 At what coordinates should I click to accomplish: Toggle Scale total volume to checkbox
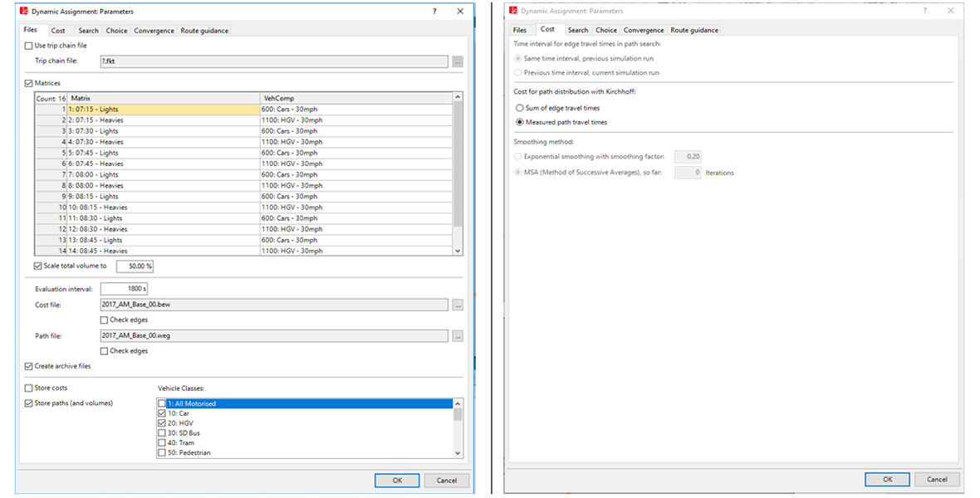pyautogui.click(x=37, y=266)
